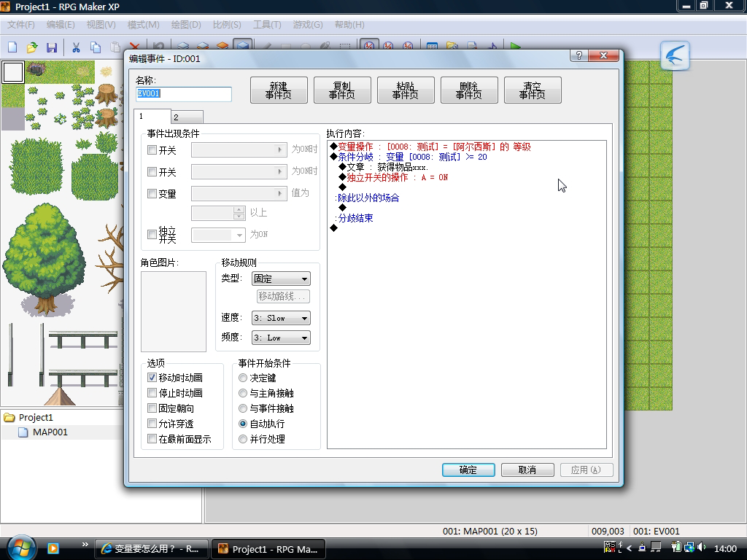747x560 pixels.
Task: Switch to event page tab 2
Action: [187, 117]
